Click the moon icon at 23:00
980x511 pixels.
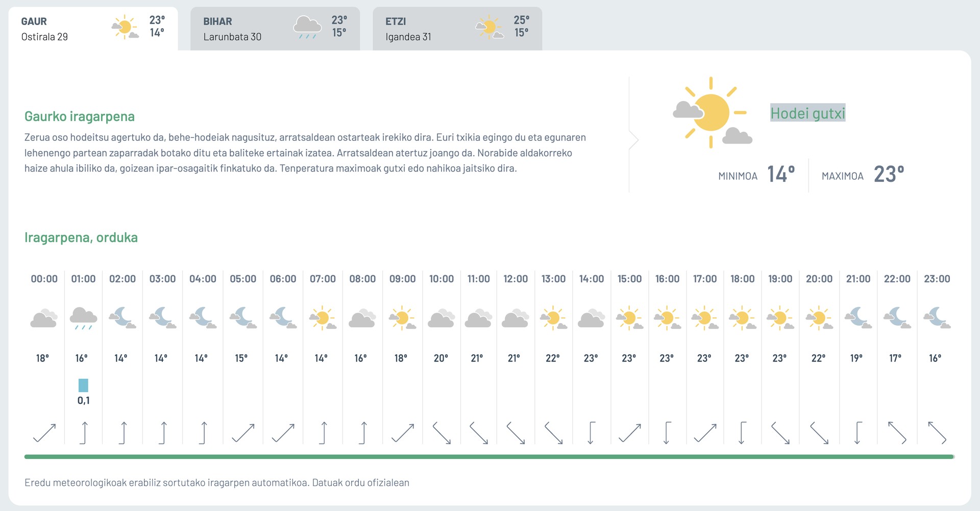coord(937,318)
